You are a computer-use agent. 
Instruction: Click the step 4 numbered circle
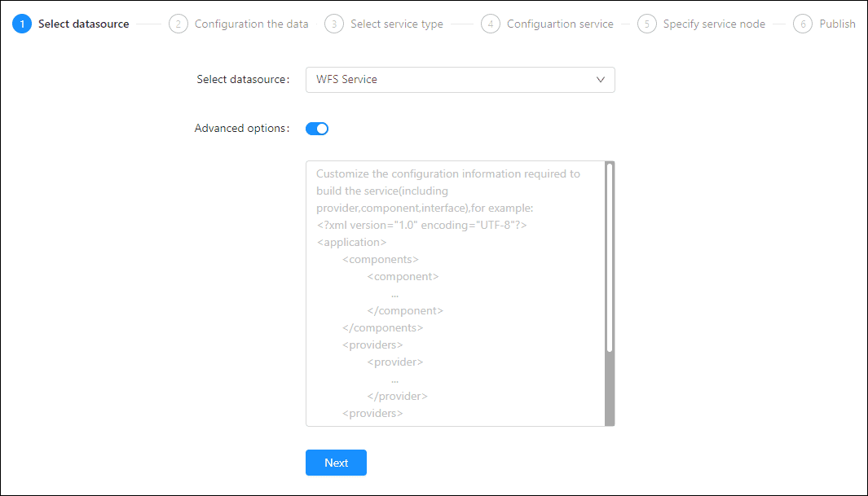coord(490,24)
